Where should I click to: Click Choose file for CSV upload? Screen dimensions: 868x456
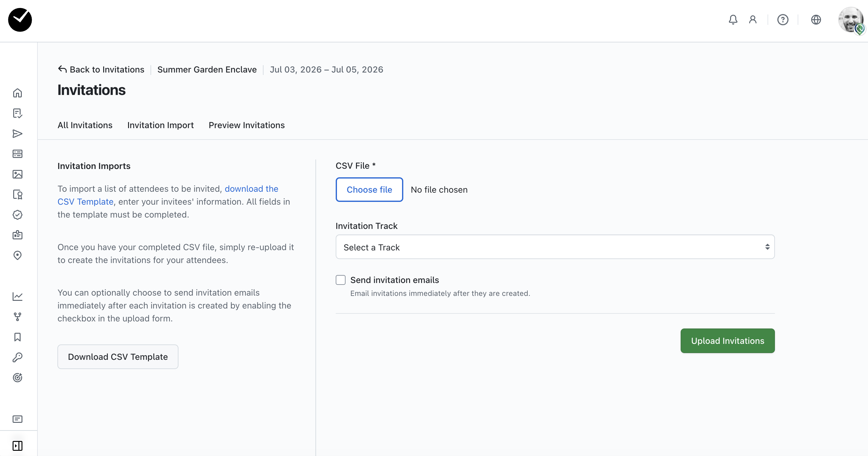click(369, 190)
